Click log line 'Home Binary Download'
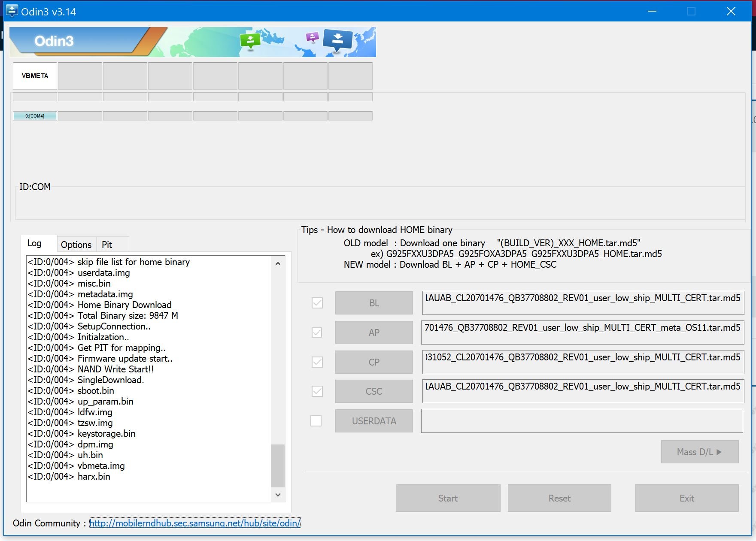The height and width of the screenshot is (541, 756). coord(100,305)
